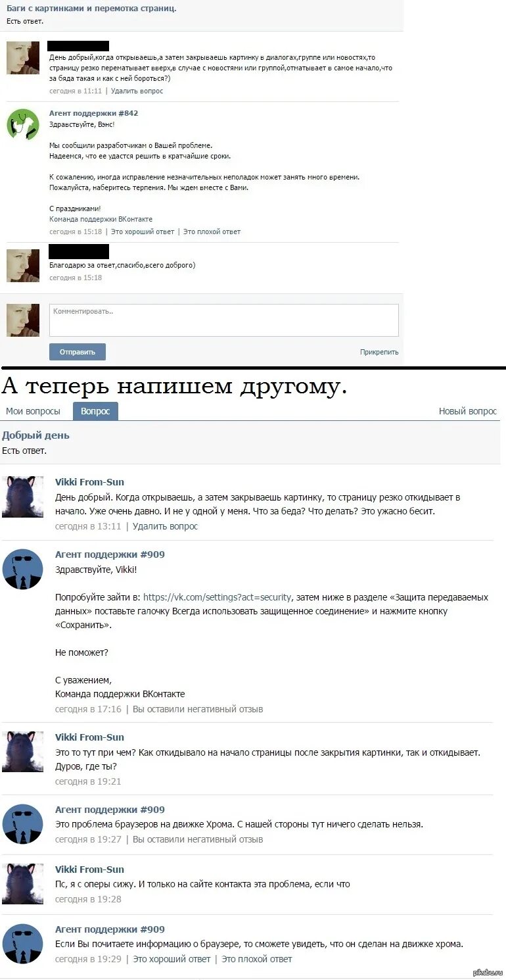Open the user avatar next to the comment box
This screenshot has height=980, width=506.
pyautogui.click(x=23, y=320)
